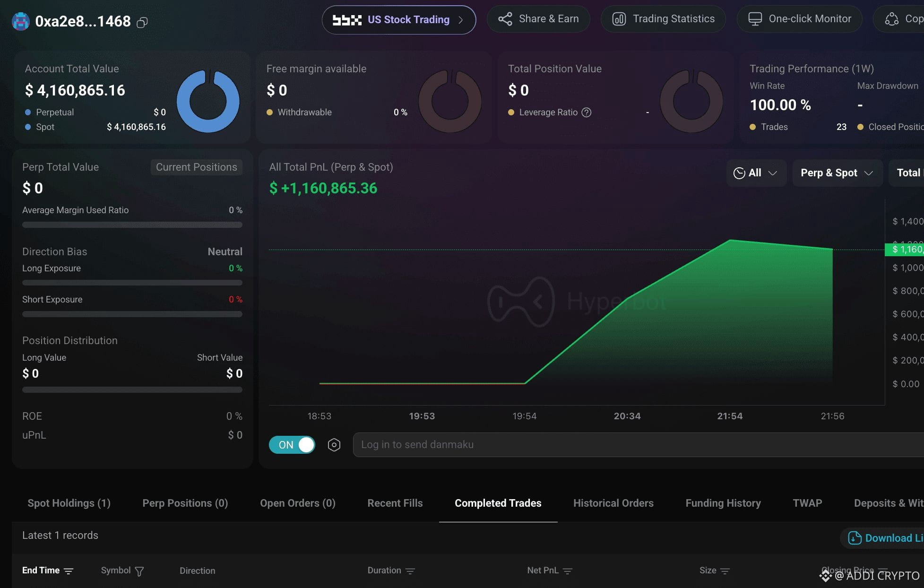The width and height of the screenshot is (924, 588).
Task: Switch to Spot Holdings (1) tab
Action: click(69, 503)
